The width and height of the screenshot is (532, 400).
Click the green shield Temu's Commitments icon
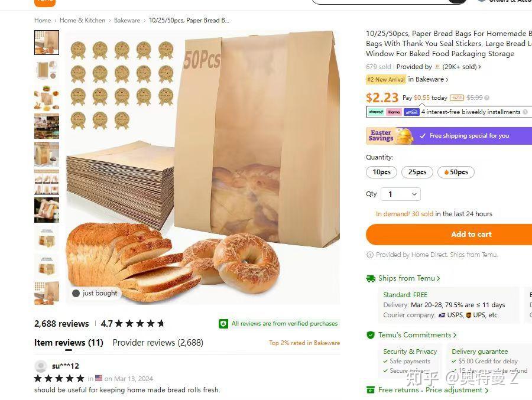[371, 335]
